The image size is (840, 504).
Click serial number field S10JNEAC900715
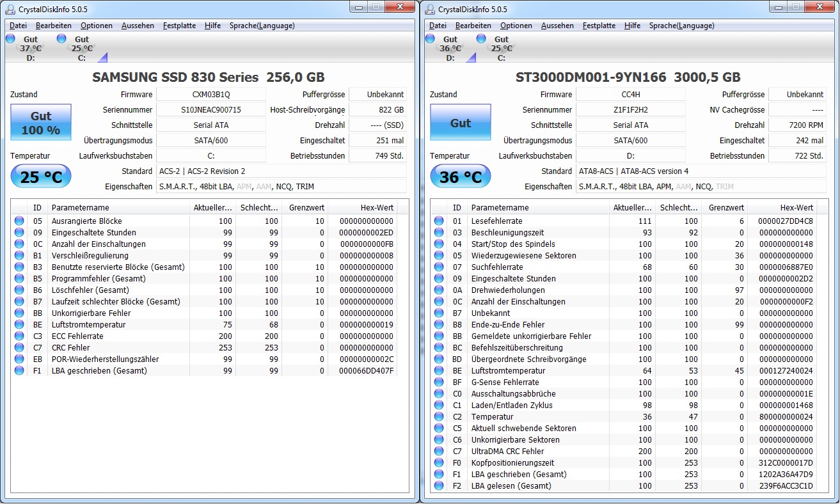(211, 109)
